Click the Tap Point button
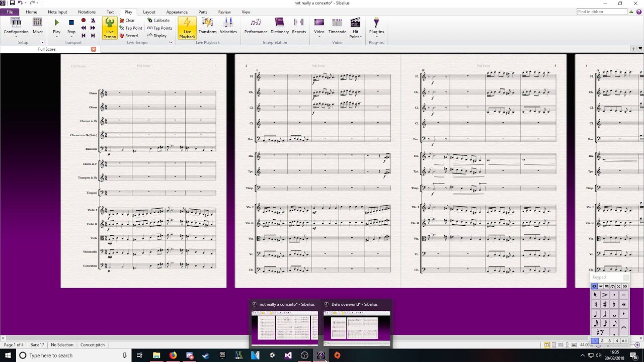Viewport: 644px width, 362px height. click(x=131, y=28)
